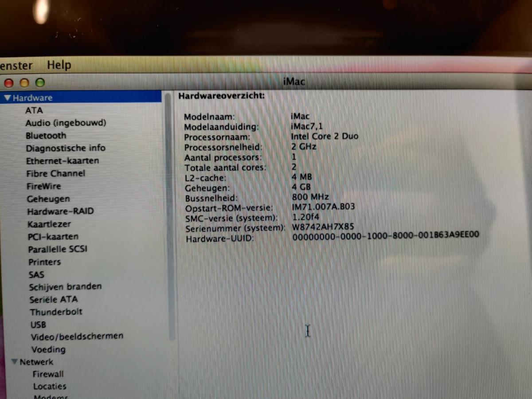Select PCI-kaarten entry
The image size is (532, 399).
[53, 237]
